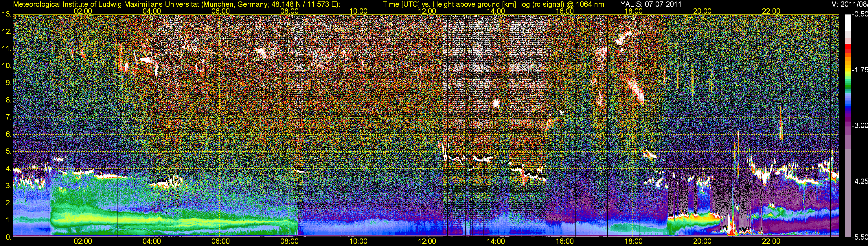Screen dimensions: 868x246
Task: Click the 12. km height axis label
Action: (x=7, y=32)
